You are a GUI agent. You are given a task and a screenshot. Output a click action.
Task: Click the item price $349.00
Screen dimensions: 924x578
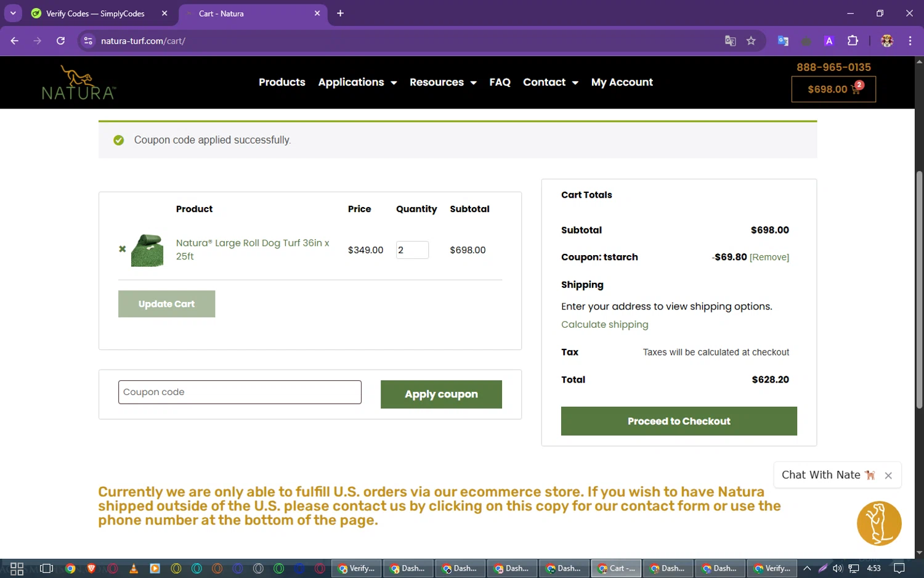pyautogui.click(x=365, y=250)
